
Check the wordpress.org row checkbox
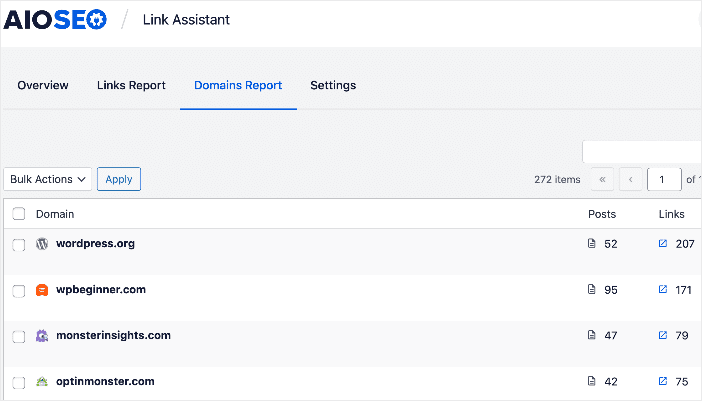click(19, 245)
